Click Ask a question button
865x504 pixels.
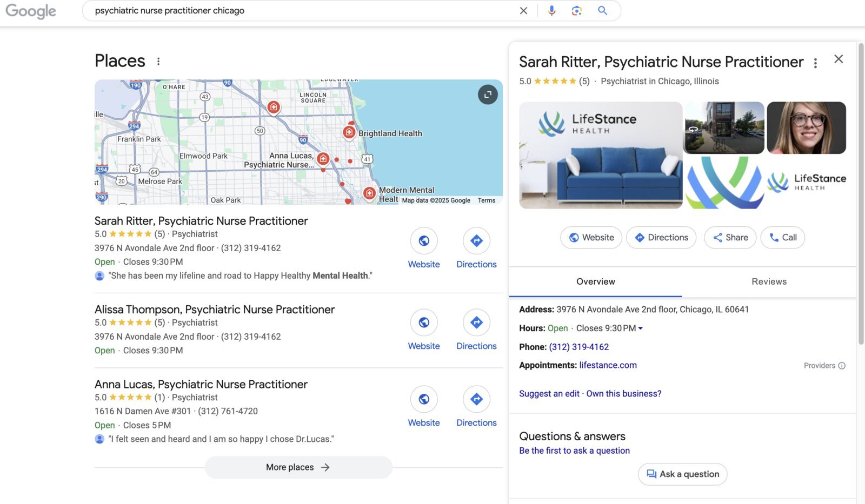point(682,474)
